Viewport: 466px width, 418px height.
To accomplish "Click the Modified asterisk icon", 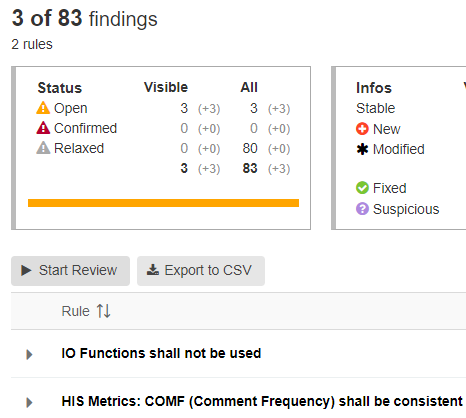I will (362, 149).
